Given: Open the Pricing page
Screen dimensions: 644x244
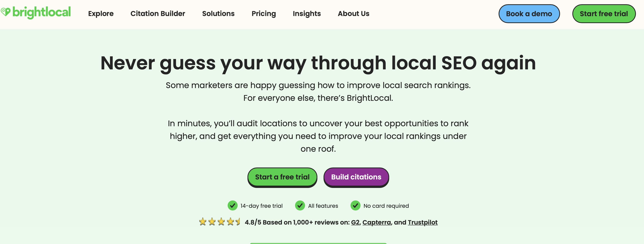Looking at the screenshot, I should point(264,14).
